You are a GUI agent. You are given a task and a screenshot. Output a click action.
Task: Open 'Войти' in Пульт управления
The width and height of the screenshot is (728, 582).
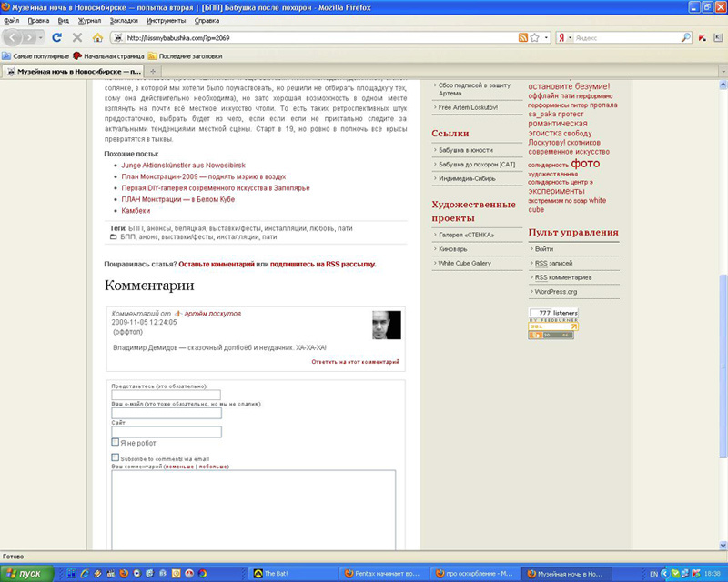pos(544,249)
